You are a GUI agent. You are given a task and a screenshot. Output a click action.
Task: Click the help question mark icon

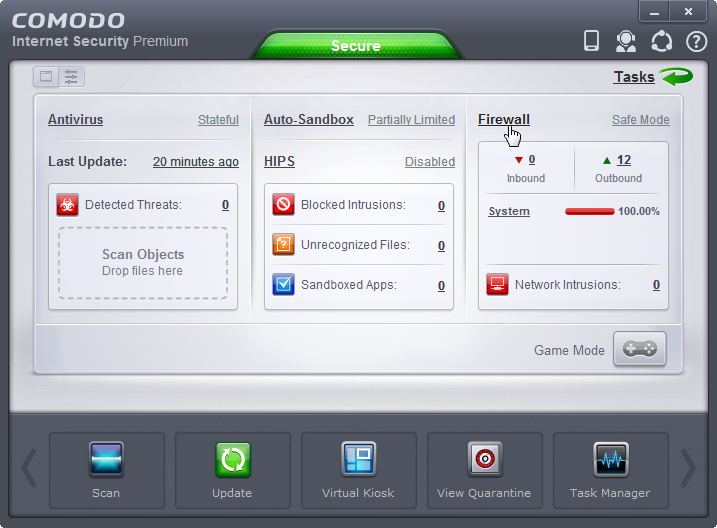[696, 41]
